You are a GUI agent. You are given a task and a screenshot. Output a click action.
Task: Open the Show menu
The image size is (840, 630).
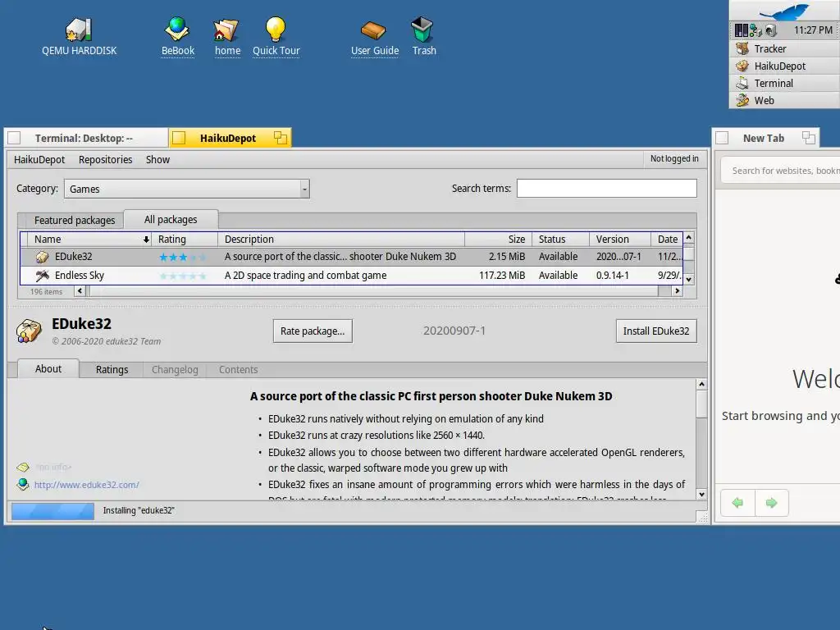pos(157,160)
